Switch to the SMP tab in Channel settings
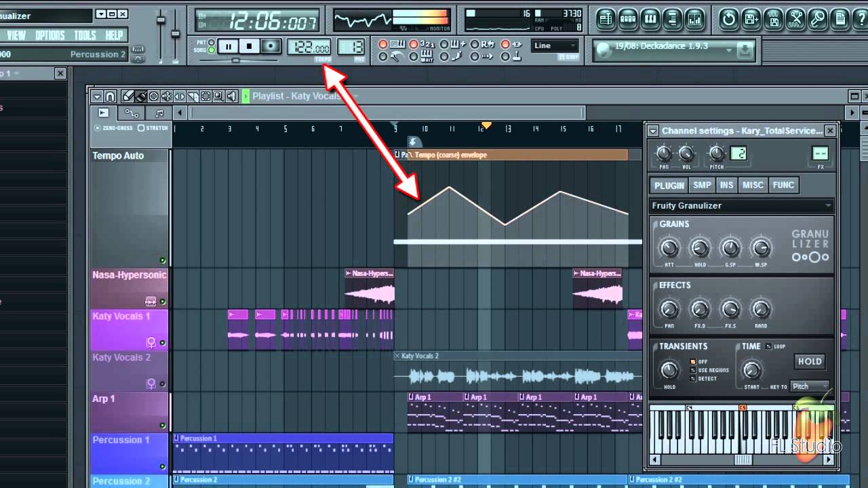Image resolution: width=868 pixels, height=488 pixels. [x=702, y=185]
